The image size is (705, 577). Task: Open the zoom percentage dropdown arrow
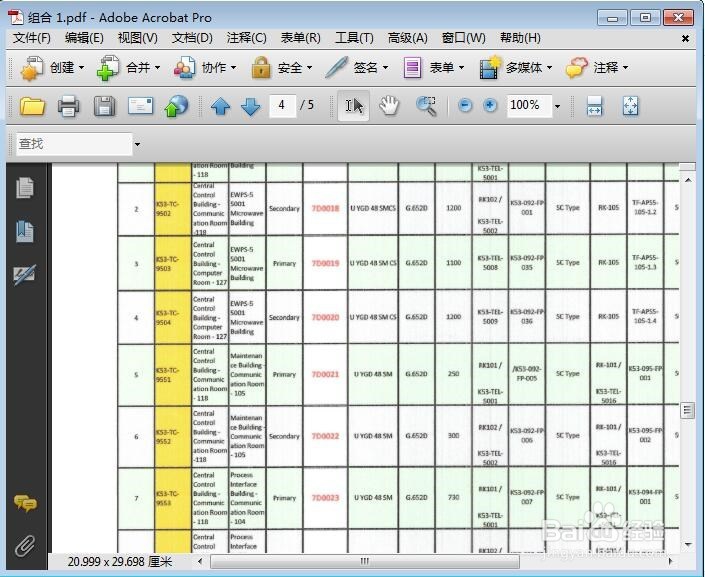pos(558,107)
